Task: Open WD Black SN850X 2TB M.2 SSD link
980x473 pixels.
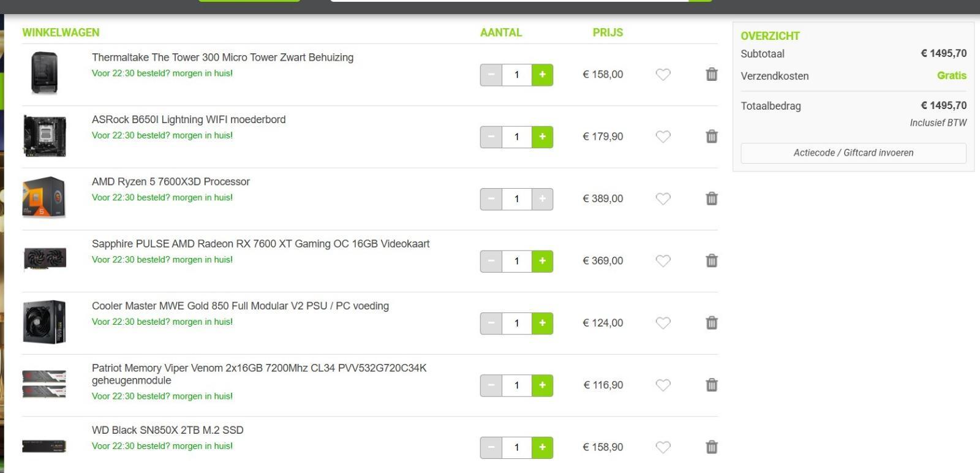Action: (x=168, y=430)
